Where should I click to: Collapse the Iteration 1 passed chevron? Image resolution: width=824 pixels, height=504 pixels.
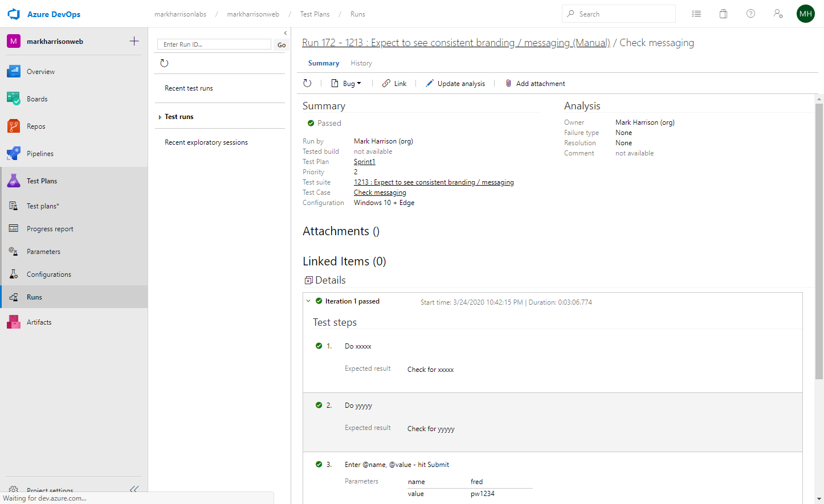point(308,301)
